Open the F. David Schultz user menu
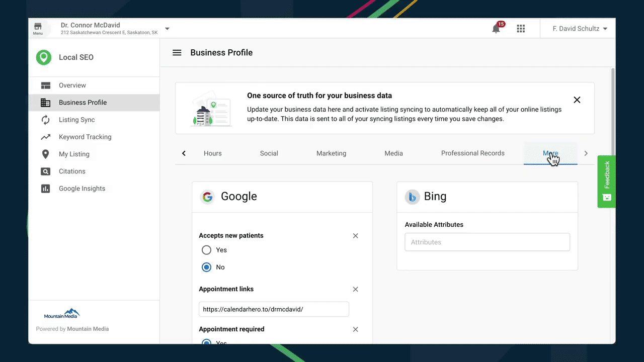 pos(580,29)
